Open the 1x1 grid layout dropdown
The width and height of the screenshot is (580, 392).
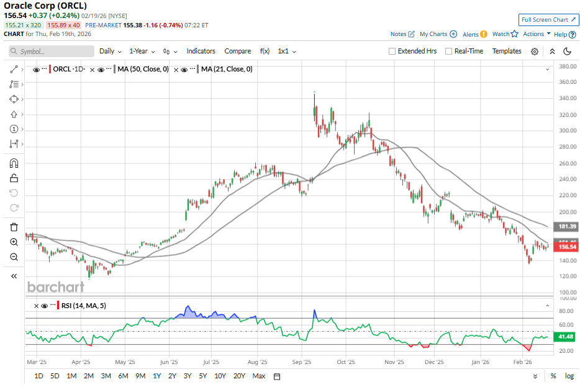pyautogui.click(x=284, y=51)
